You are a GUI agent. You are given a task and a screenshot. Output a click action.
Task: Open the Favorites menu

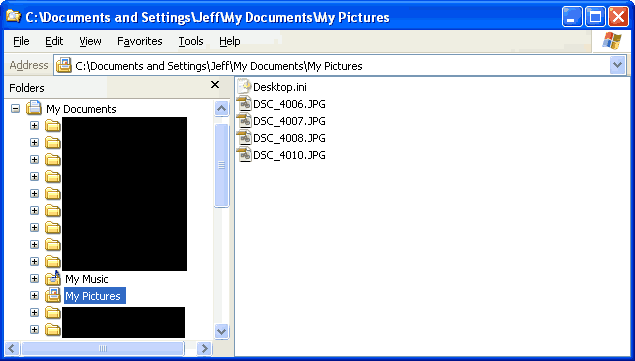[x=140, y=41]
